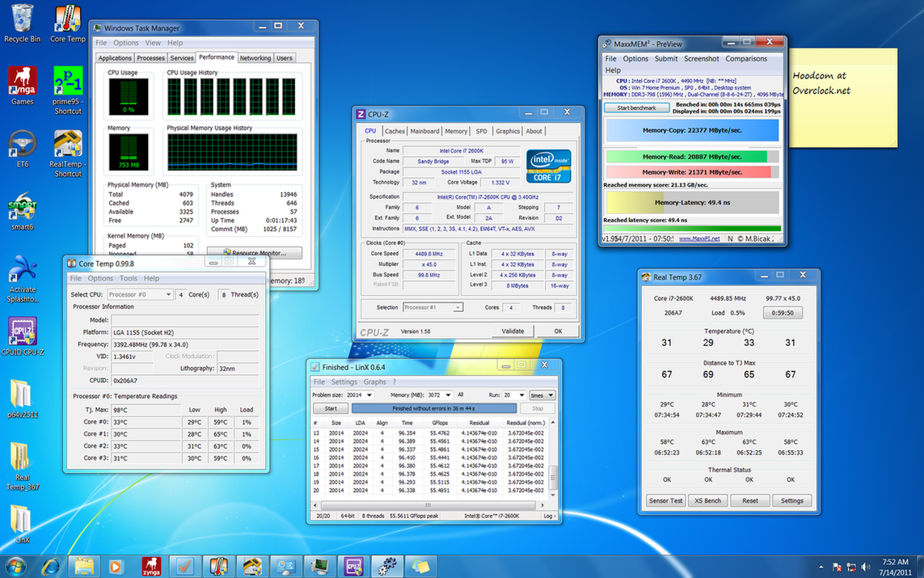Show hidden system tray icons arrow

(x=821, y=567)
